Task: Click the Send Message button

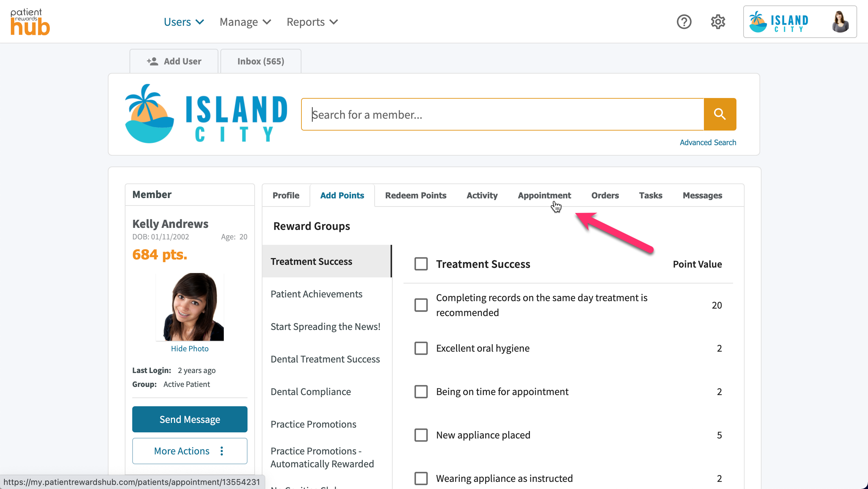Action: [x=190, y=419]
